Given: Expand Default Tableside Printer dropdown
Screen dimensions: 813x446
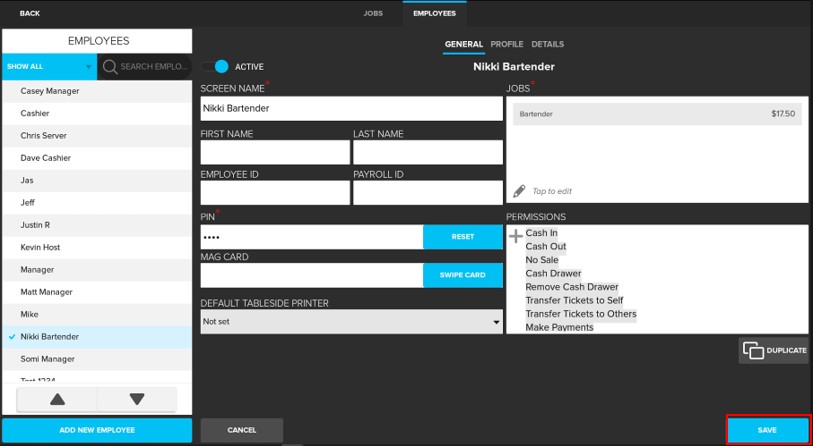Looking at the screenshot, I should point(351,322).
